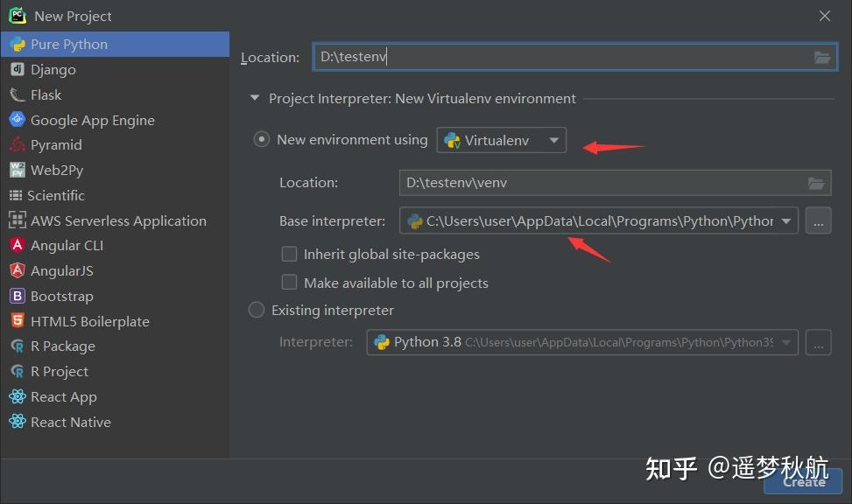Enable Inherit global site-packages checkbox
852x504 pixels.
pos(289,254)
